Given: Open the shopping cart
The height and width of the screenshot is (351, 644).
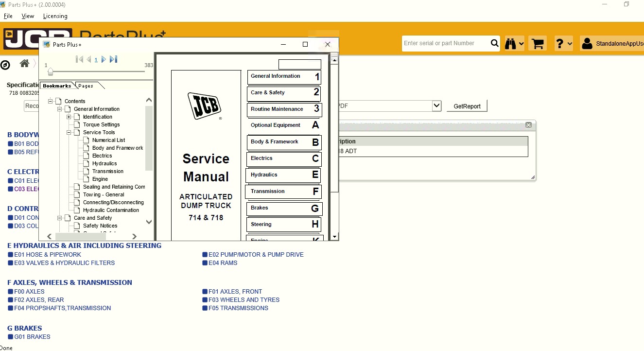Looking at the screenshot, I should (537, 43).
